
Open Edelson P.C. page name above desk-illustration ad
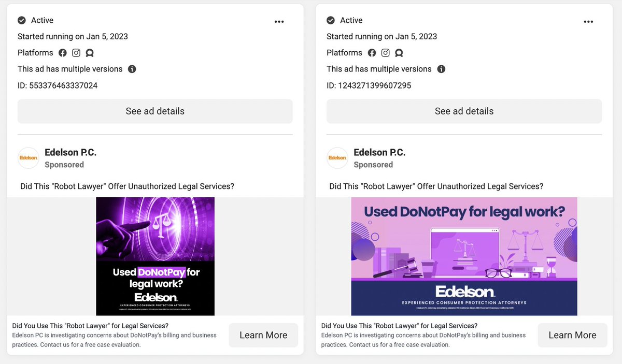(379, 152)
